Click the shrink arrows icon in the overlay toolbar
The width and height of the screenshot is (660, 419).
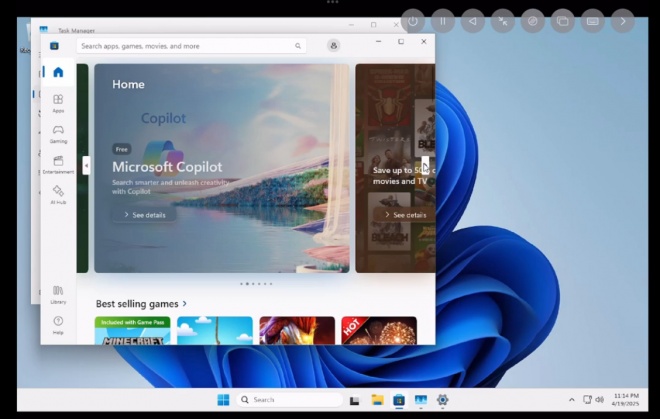503,21
